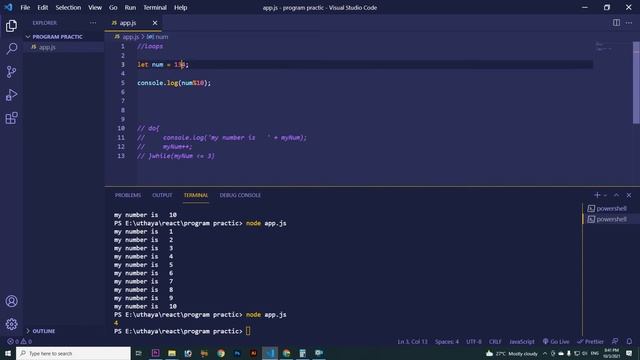
Task: Open the Explorer view in activity bar
Action: click(x=11, y=26)
